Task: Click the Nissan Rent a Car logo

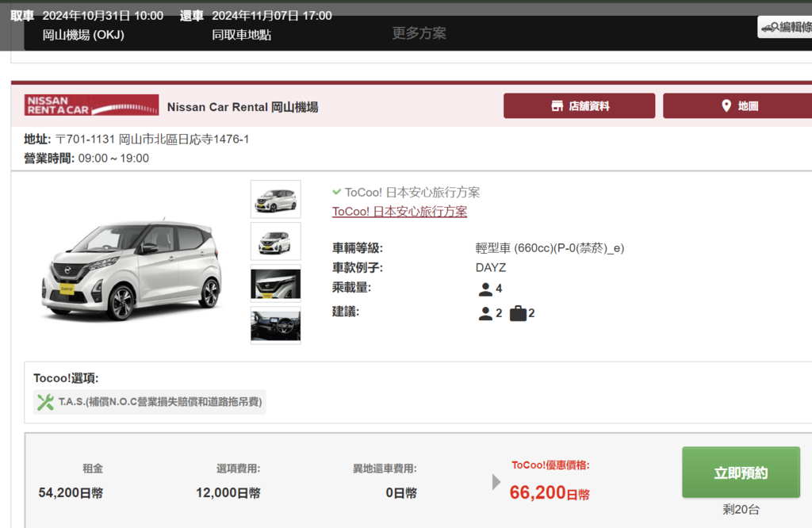Action: tap(91, 105)
